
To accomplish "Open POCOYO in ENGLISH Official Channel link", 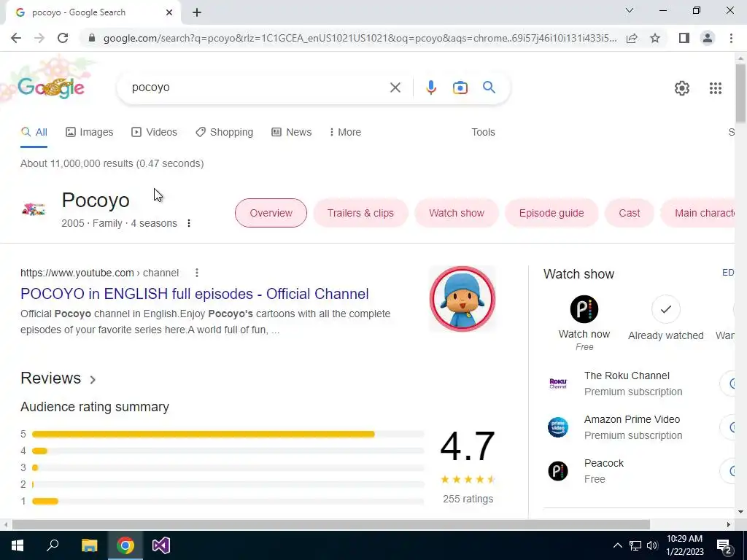I will click(x=194, y=294).
